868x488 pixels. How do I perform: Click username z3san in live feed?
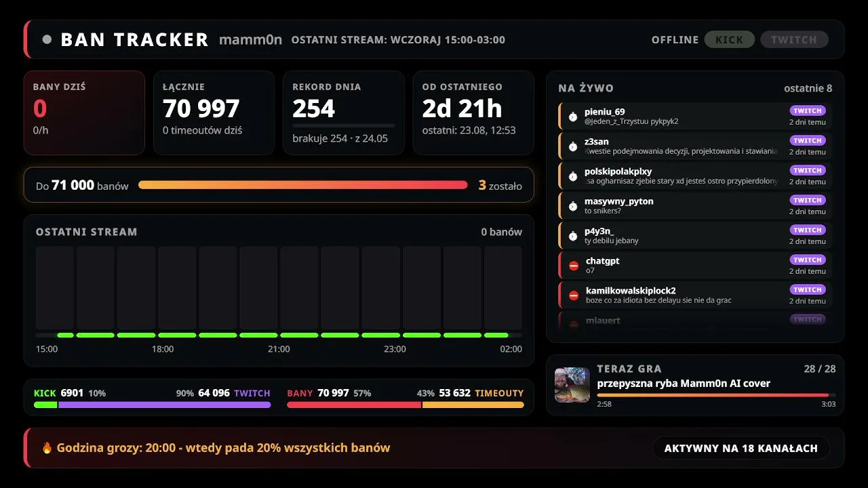pyautogui.click(x=597, y=142)
